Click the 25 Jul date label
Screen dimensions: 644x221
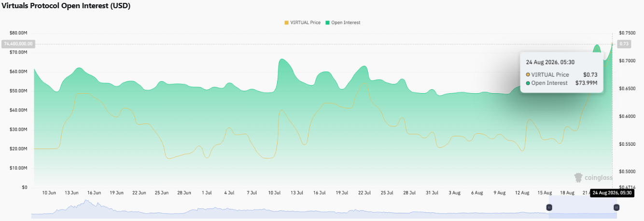[x=387, y=193]
